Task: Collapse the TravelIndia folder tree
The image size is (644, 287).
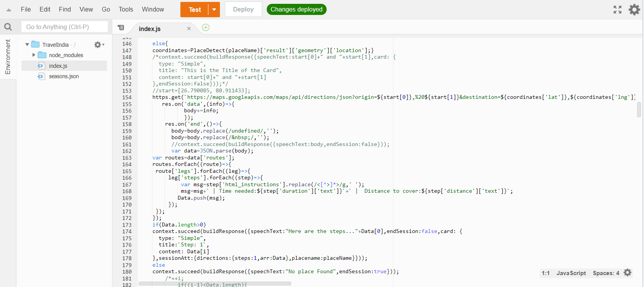Action: click(27, 44)
